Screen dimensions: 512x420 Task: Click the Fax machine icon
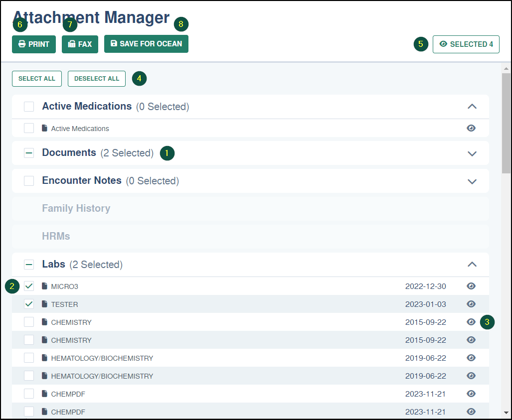[x=72, y=44]
